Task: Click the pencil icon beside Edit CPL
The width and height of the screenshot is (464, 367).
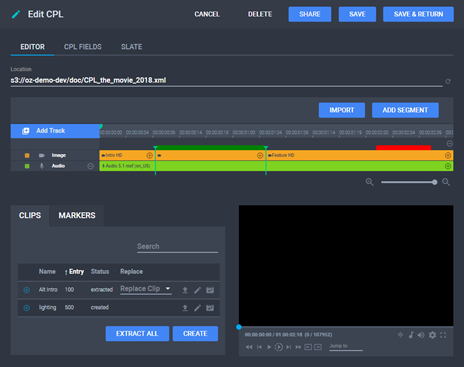Action: (16, 14)
